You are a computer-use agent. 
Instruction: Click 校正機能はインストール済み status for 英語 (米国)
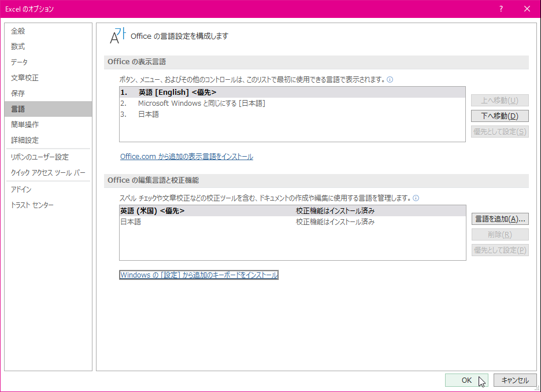tap(335, 211)
